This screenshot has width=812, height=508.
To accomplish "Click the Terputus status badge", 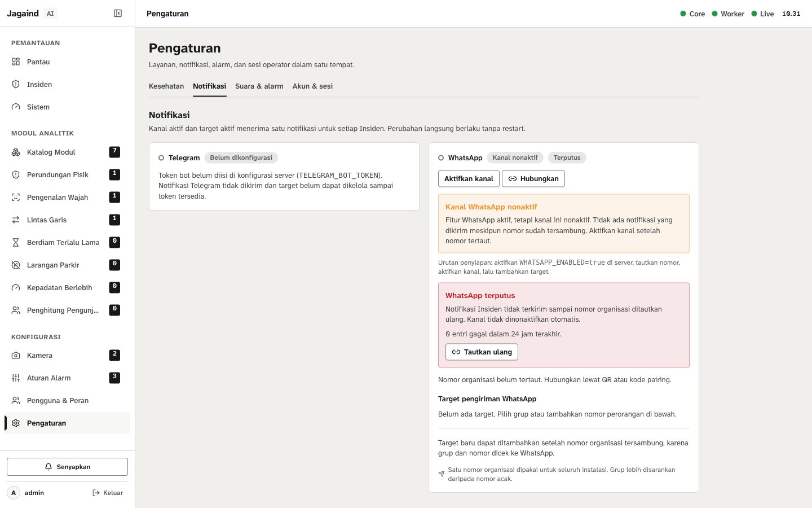I will coord(567,157).
